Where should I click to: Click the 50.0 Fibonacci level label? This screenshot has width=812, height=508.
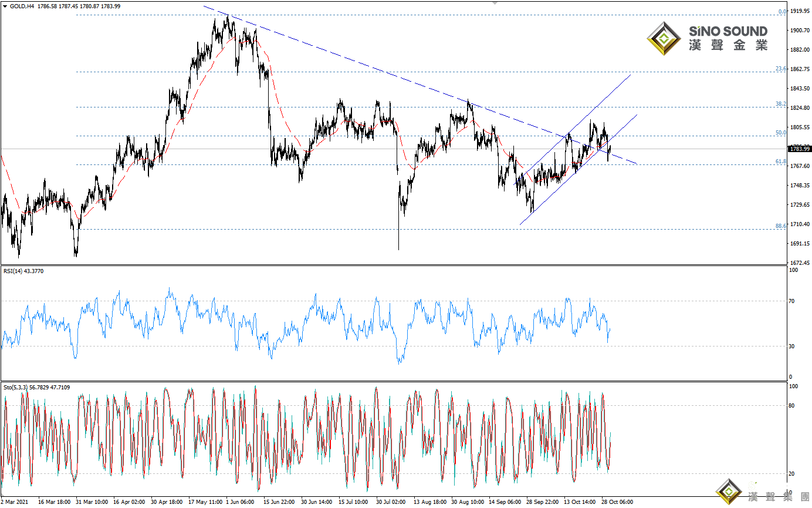point(780,133)
